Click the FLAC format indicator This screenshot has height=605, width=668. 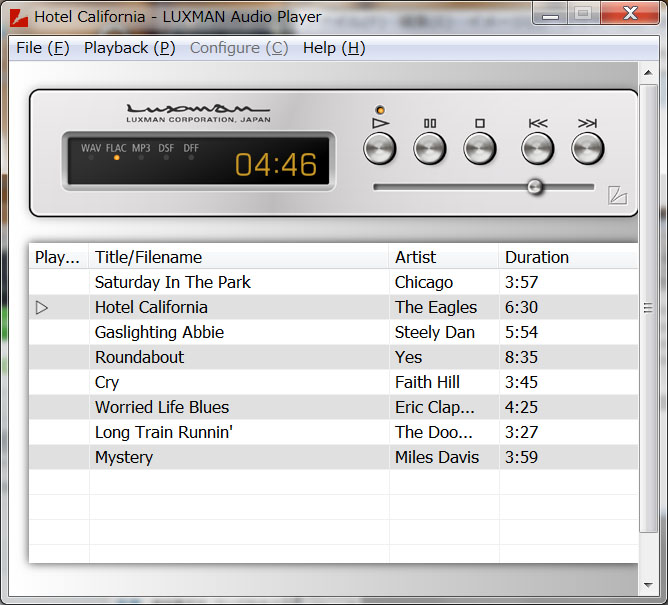coord(116,152)
